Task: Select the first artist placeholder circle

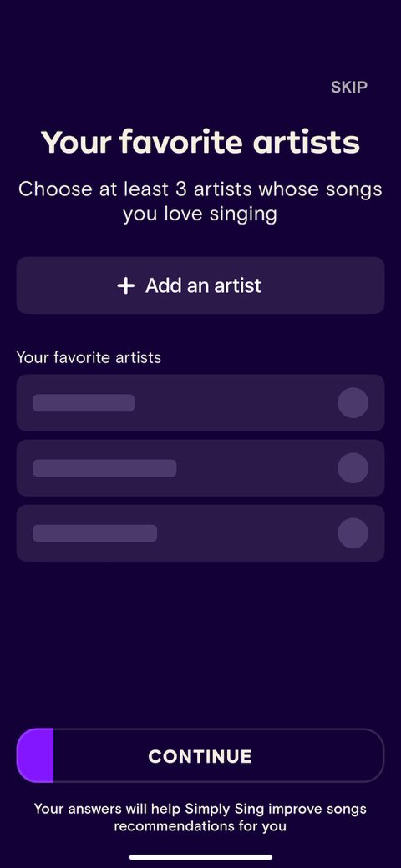Action: pos(353,402)
